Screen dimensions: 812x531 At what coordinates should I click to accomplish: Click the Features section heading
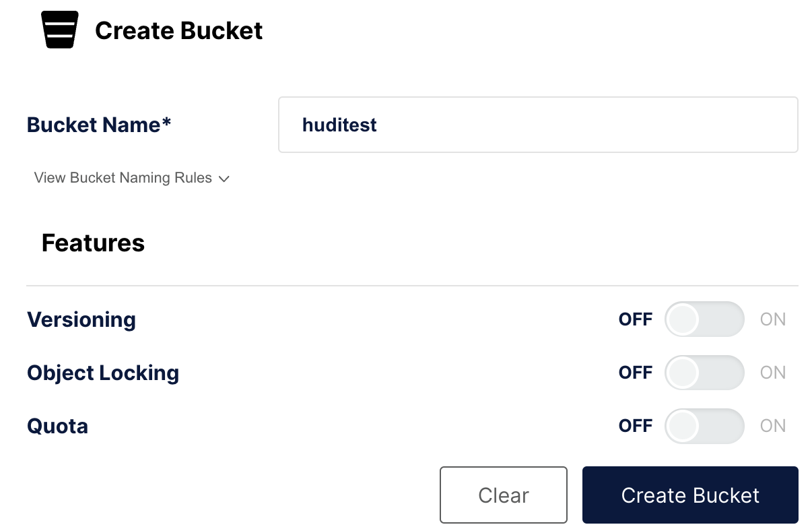click(x=92, y=243)
